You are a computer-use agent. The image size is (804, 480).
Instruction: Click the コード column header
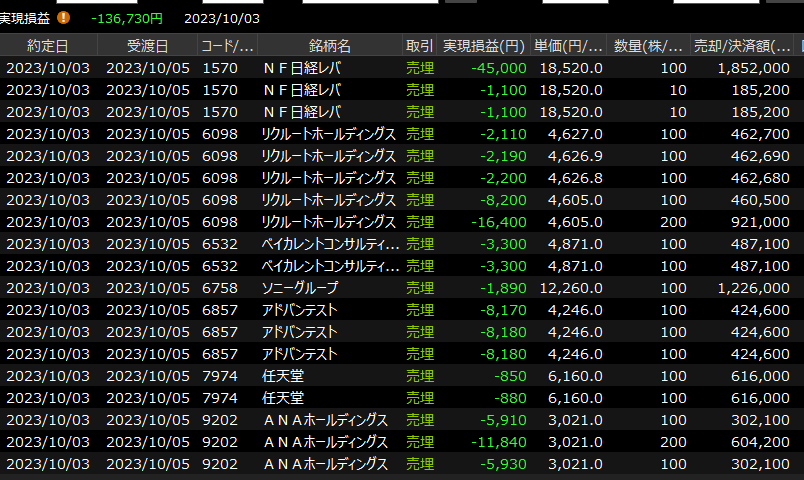click(227, 46)
